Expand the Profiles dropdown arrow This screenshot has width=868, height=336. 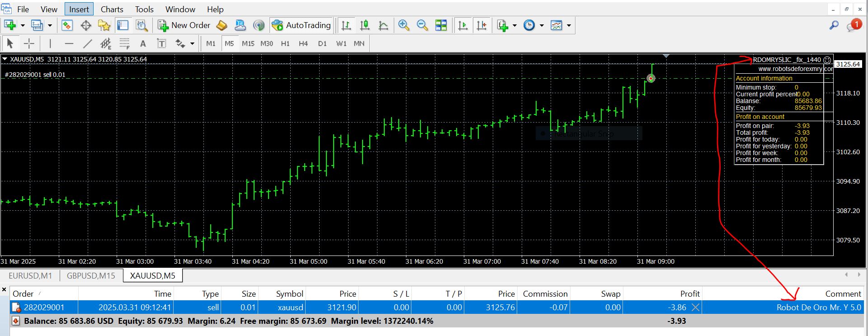point(50,25)
